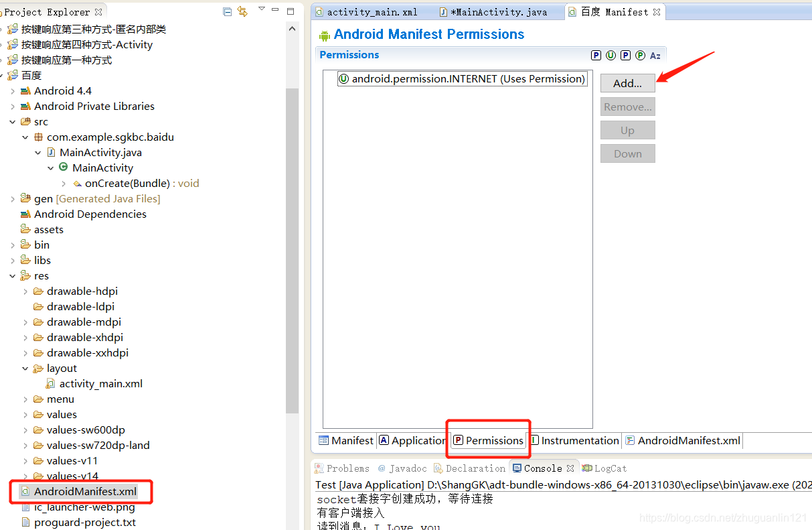Expand the values-sw600dp folder
Image resolution: width=812 pixels, height=530 pixels.
coord(25,430)
